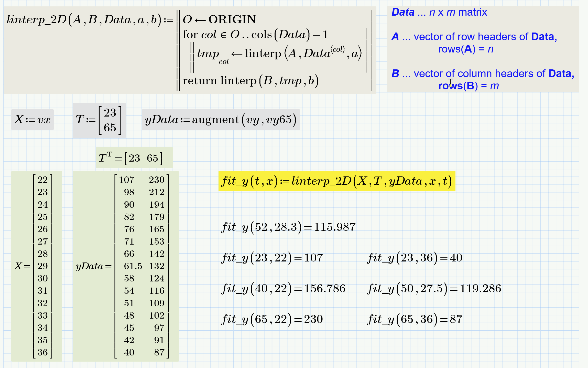Select the ORIGIN assignment line in program
The height and width of the screenshot is (368, 588).
(x=219, y=19)
